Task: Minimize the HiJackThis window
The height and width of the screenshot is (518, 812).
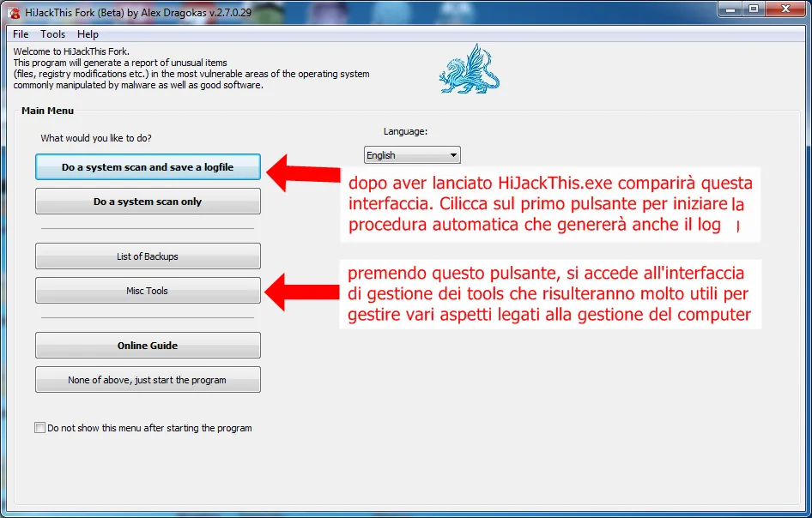Action: 730,9
